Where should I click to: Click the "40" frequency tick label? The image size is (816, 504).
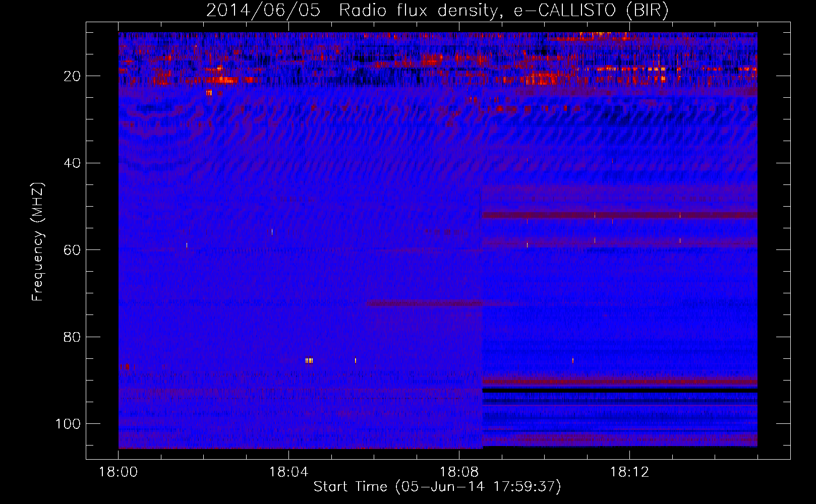click(73, 163)
